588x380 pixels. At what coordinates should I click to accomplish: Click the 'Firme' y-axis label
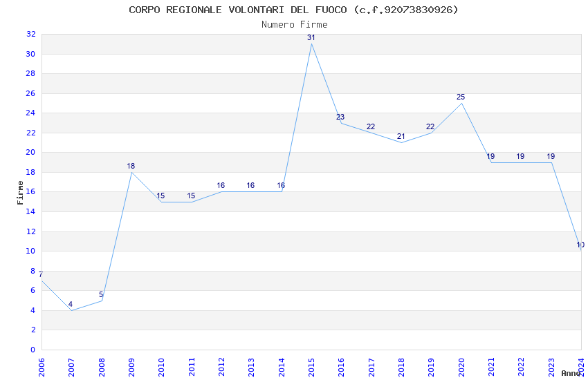[20, 193]
